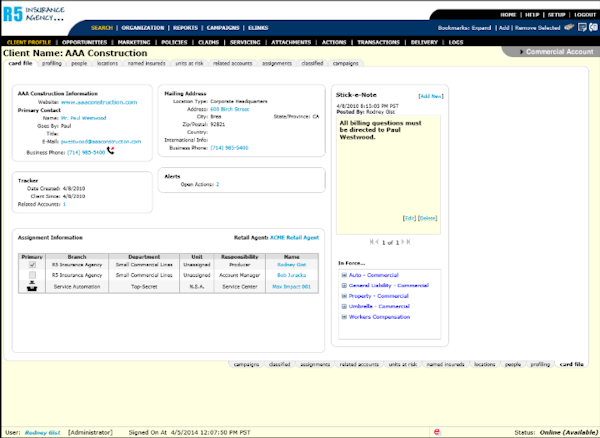Expand Property - Commercial policy node

point(344,296)
